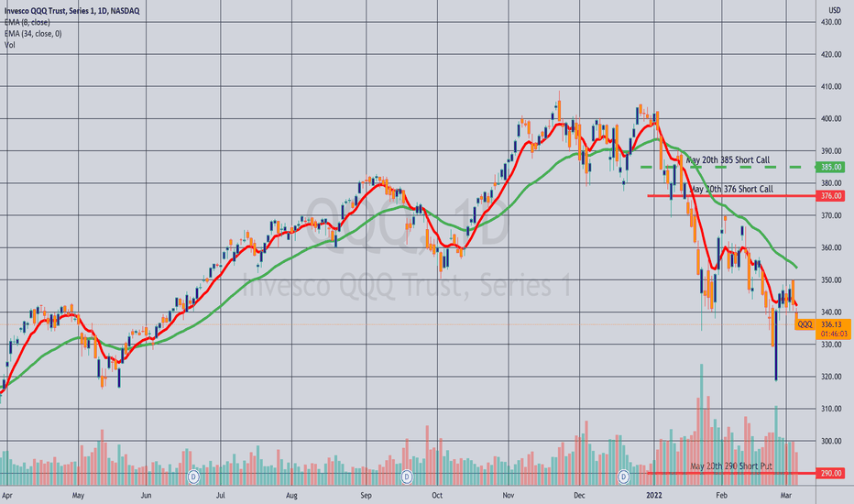Select the May 20th 376 Short Call label

click(x=731, y=189)
